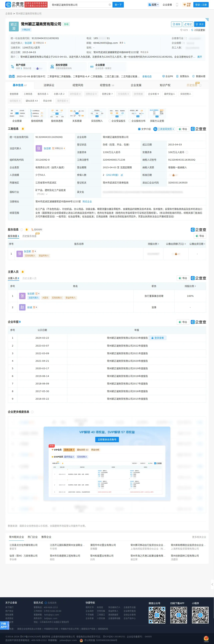This screenshot has width=214, height=644.
Task: Open the 企业PK comparison tool
Action: [167, 76]
